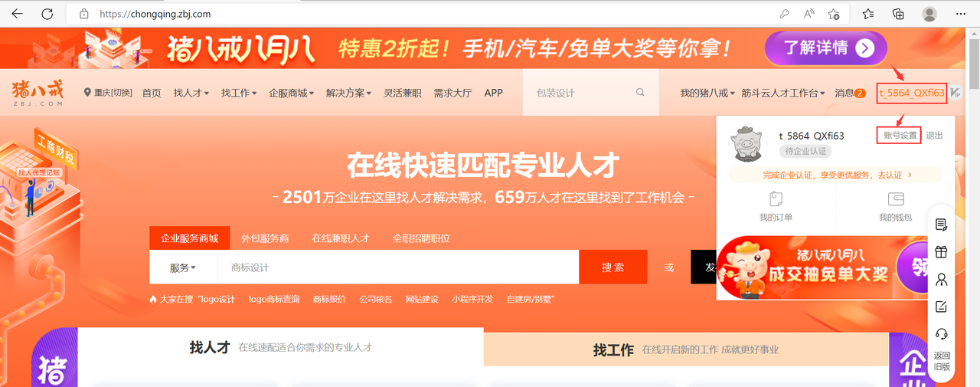Expand the 企服商城 navigation dropdown
The height and width of the screenshot is (387, 980).
(x=292, y=93)
